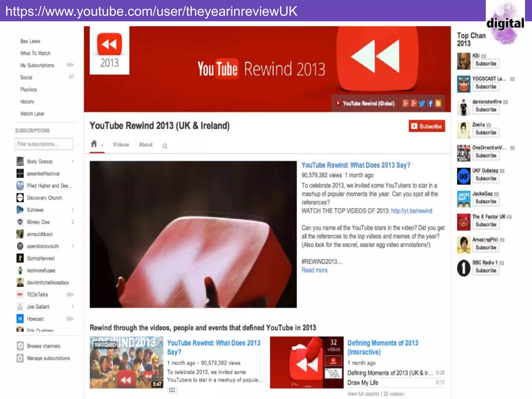Subscribe to UKF Dubstep channel
Image resolution: width=532 pixels, height=399 pixels.
[x=486, y=178]
